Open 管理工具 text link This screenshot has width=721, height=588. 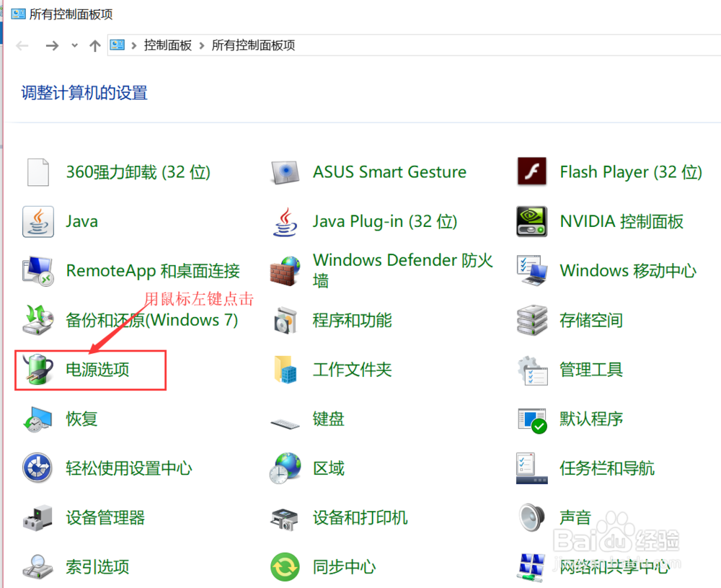point(591,369)
